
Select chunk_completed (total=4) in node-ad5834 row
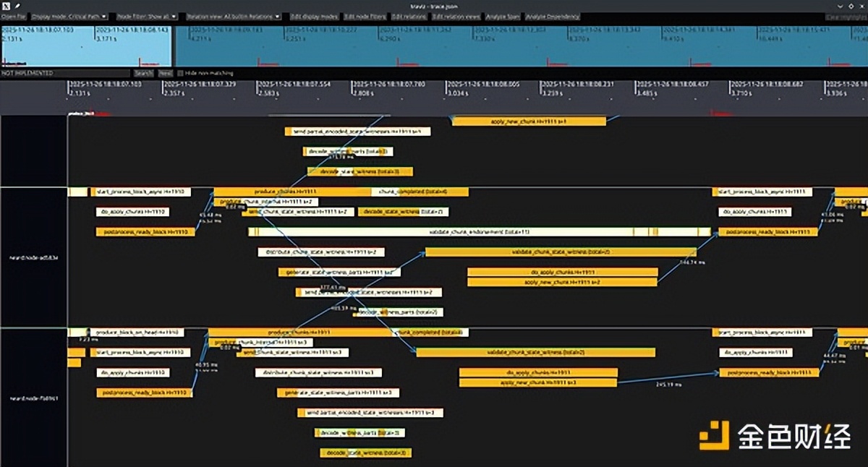(x=420, y=192)
